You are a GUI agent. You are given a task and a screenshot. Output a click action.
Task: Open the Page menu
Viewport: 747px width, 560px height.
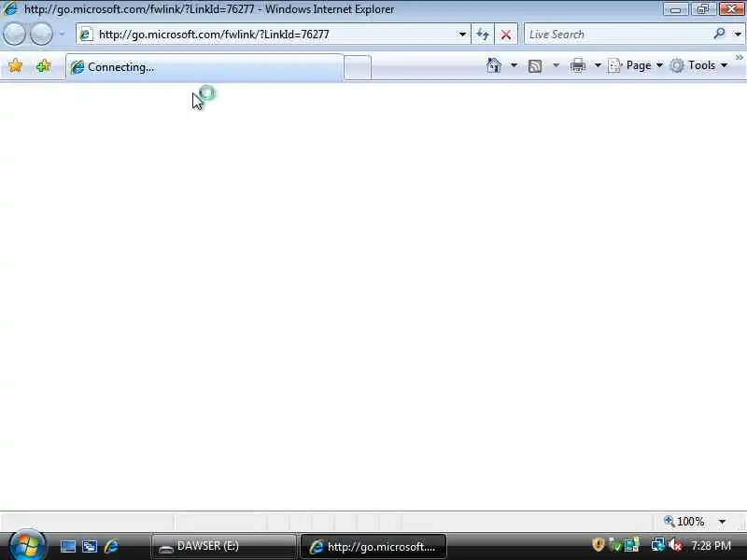point(636,65)
